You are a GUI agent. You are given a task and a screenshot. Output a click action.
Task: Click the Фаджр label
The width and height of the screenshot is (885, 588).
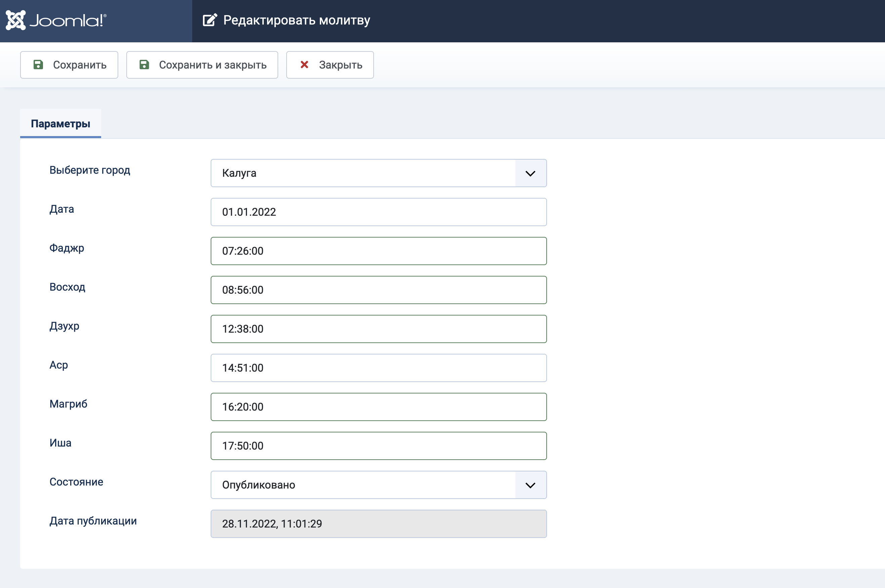click(67, 248)
